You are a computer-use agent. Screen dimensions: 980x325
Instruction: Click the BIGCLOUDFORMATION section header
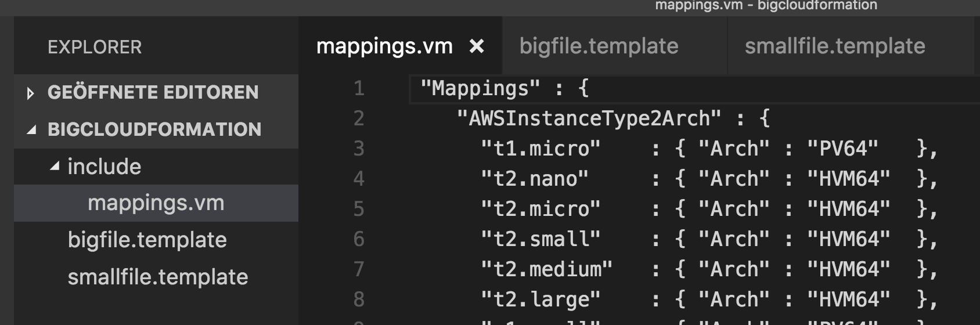click(154, 129)
